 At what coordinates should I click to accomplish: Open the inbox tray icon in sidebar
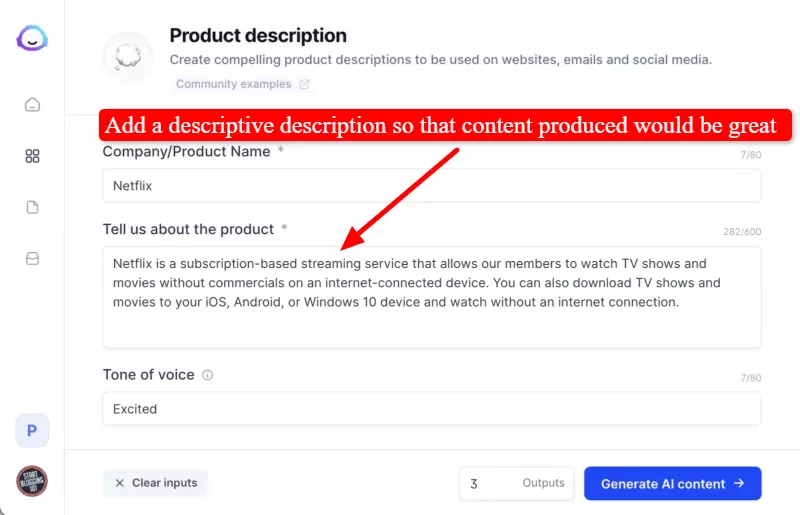tap(32, 258)
